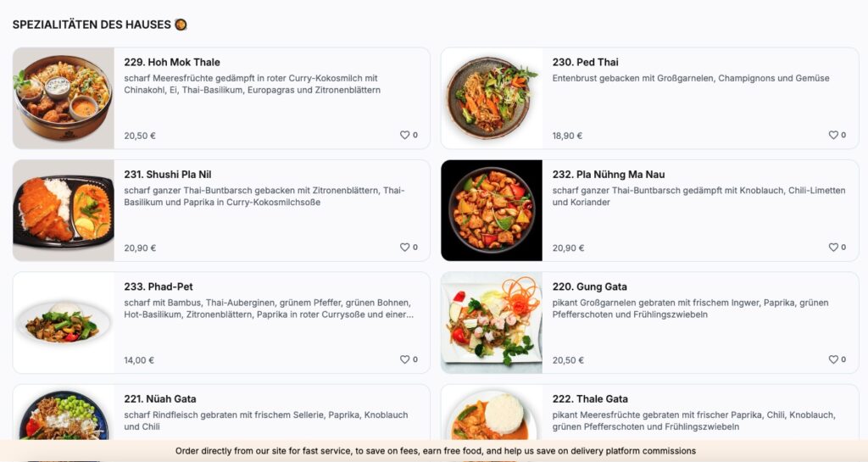The height and width of the screenshot is (462, 868).
Task: Choose the 222. Thale Gata dish
Action: coord(590,399)
